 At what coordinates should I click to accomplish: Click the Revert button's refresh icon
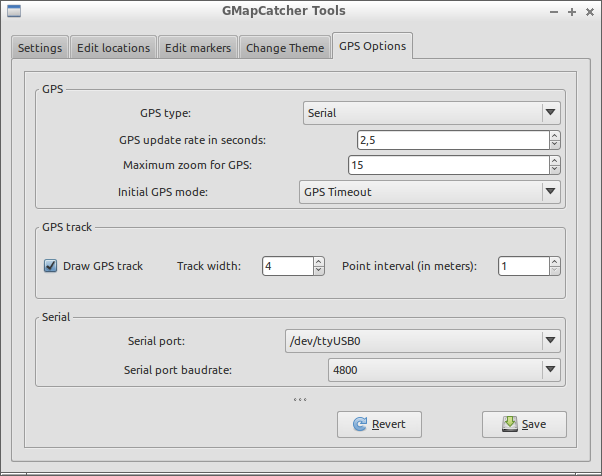(360, 424)
